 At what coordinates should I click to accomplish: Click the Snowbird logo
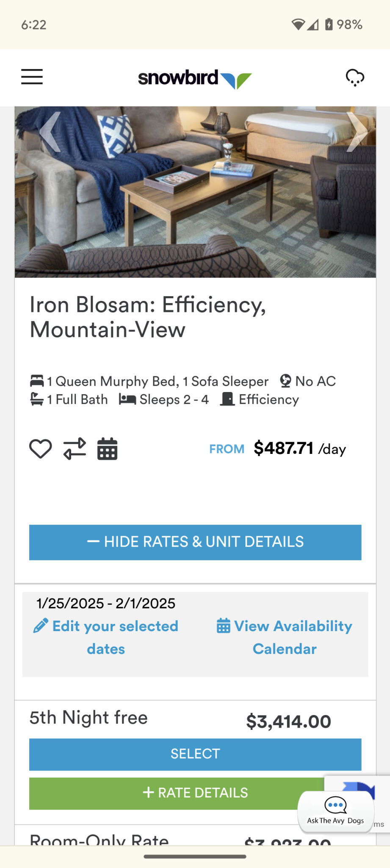coord(195,78)
